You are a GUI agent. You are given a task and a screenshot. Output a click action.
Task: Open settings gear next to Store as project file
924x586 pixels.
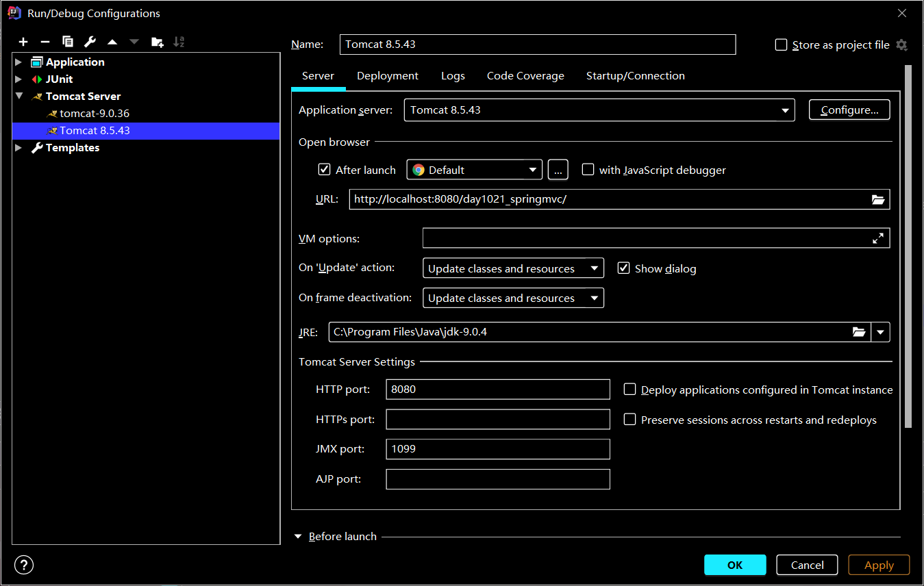click(x=901, y=45)
